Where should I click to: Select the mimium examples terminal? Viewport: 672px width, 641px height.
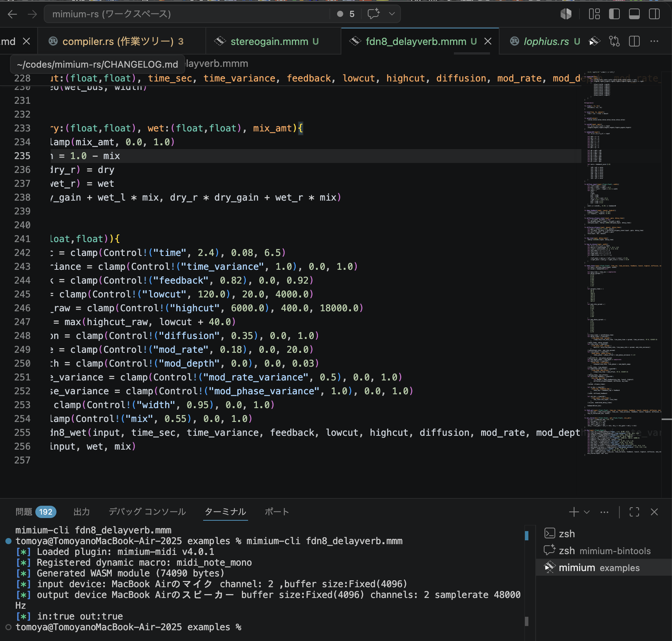tap(604, 568)
